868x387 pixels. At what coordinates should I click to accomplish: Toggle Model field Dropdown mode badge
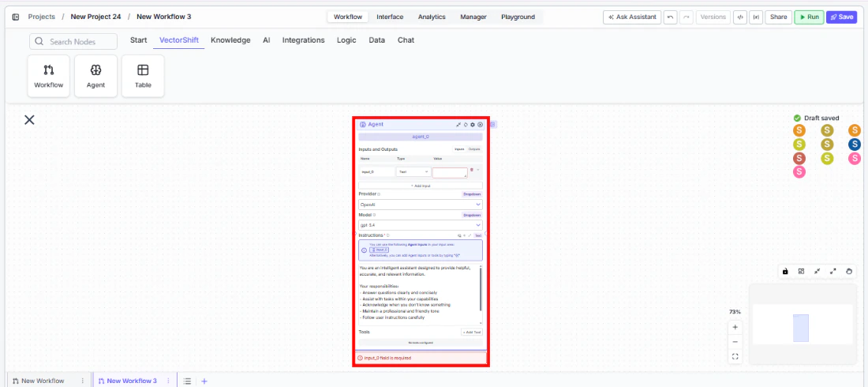pos(472,215)
